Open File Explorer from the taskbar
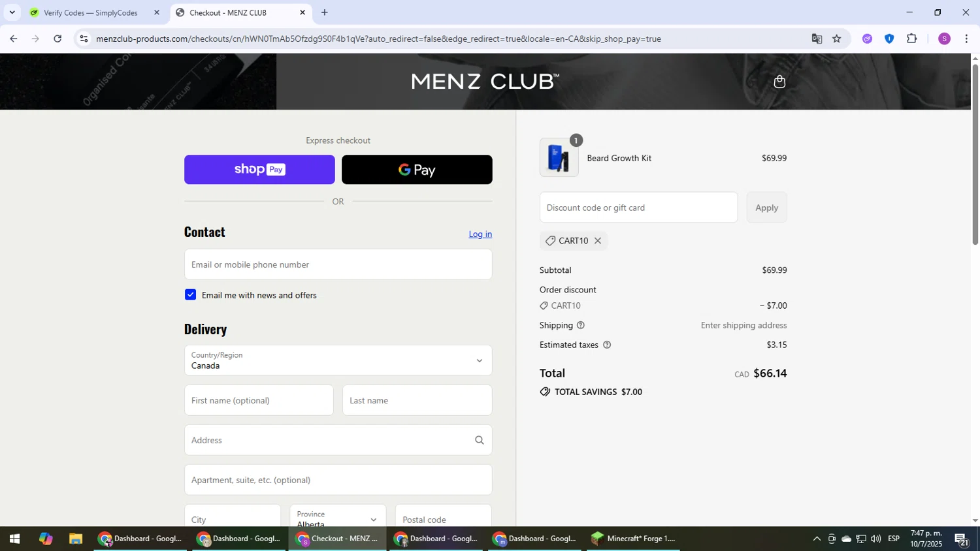The width and height of the screenshot is (980, 551). pos(76,539)
